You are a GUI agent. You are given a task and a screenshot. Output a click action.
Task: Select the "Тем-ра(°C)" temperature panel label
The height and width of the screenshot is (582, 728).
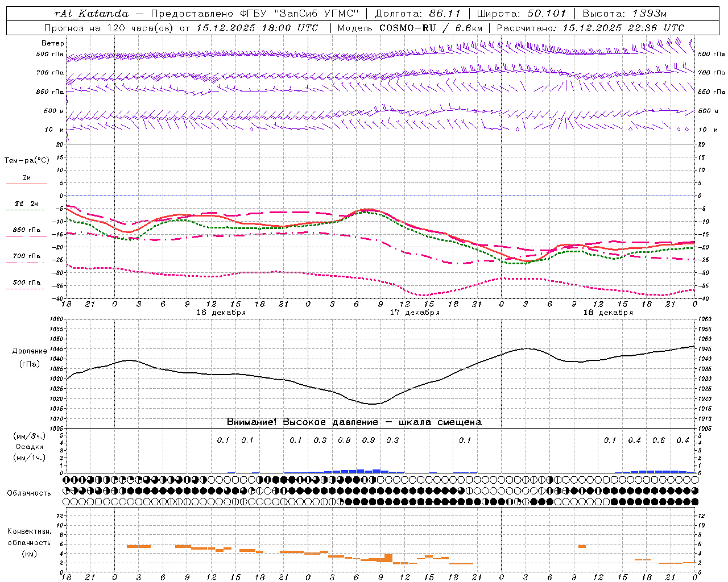[27, 161]
